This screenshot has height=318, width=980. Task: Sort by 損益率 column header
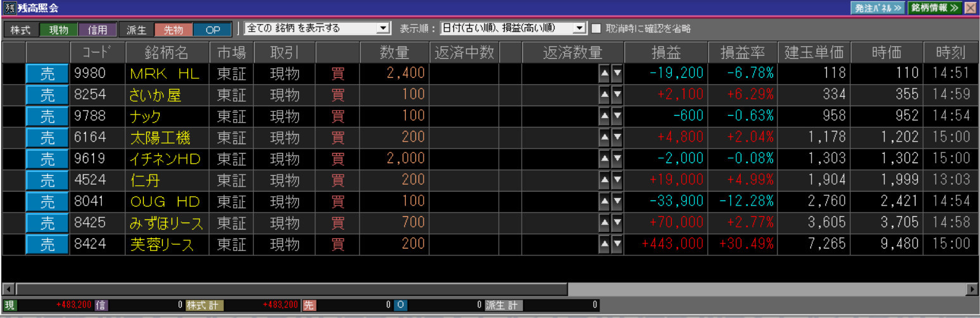742,52
